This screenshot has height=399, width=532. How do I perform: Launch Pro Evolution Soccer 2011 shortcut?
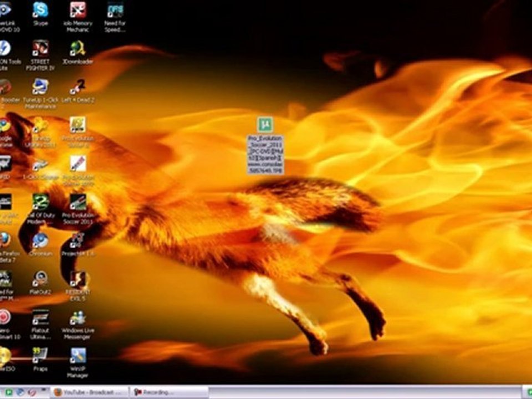(78, 209)
